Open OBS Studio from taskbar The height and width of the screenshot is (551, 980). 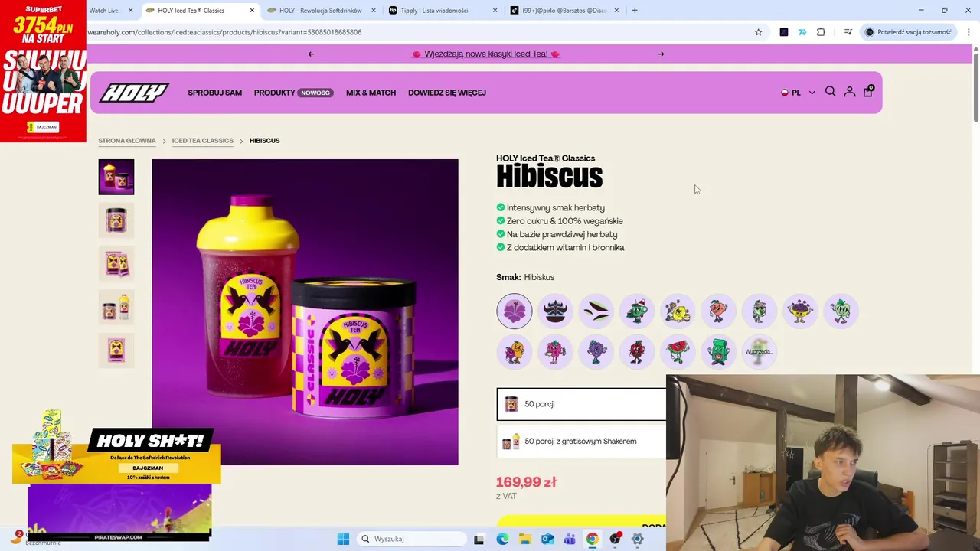pos(615,539)
